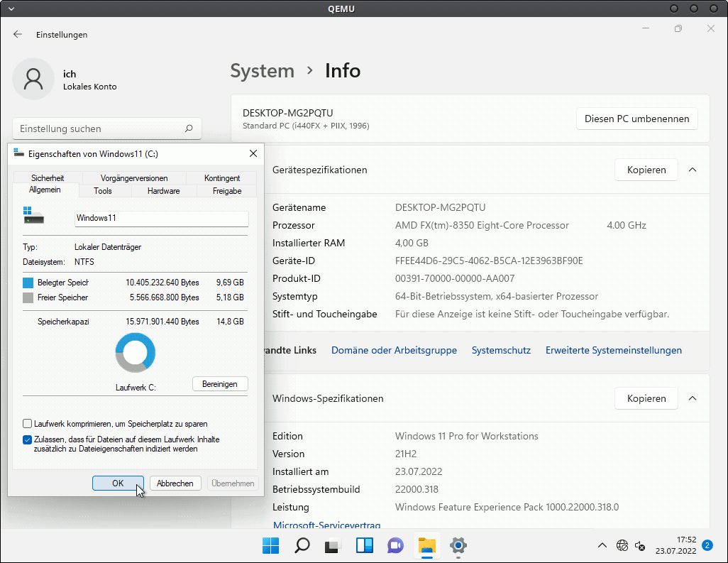
Task: Switch to File Explorer on the taskbar
Action: click(427, 545)
